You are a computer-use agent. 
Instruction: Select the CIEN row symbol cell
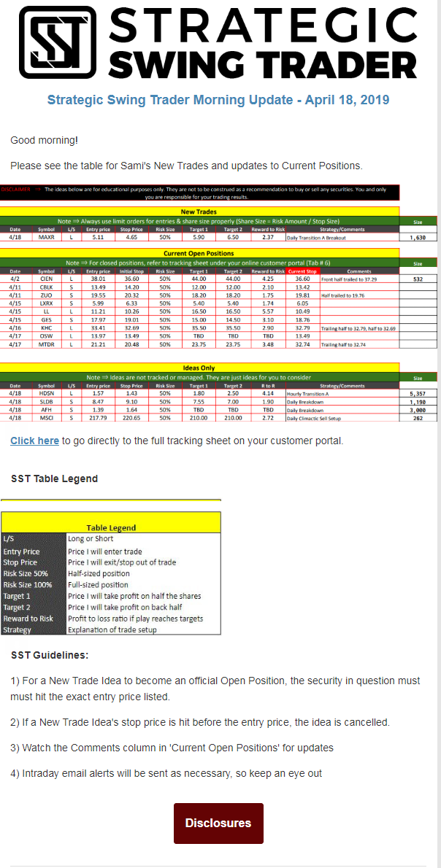click(x=46, y=279)
